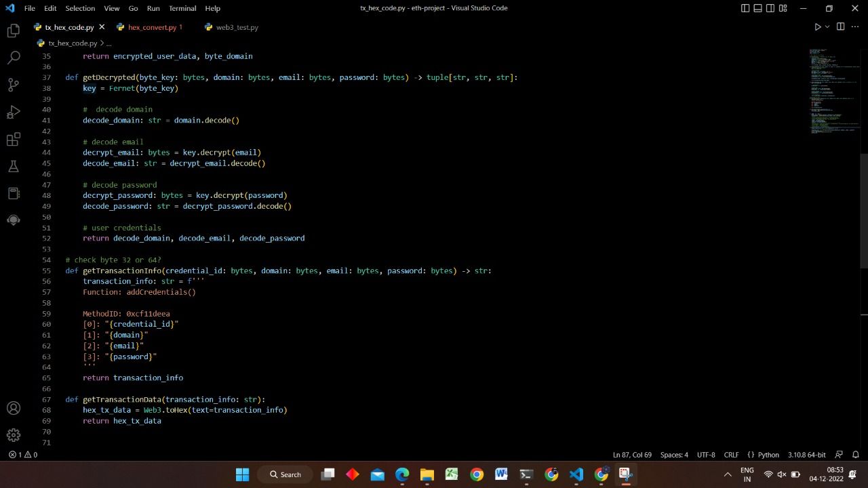Toggle secondary side bar layout icon
Screen dimensions: 868x488
click(770, 8)
